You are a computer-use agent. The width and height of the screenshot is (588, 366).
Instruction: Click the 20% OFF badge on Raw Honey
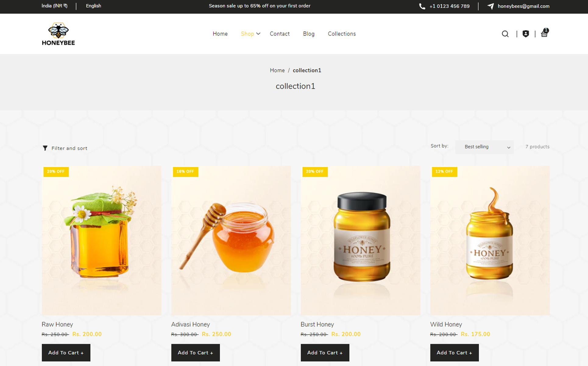pos(56,172)
